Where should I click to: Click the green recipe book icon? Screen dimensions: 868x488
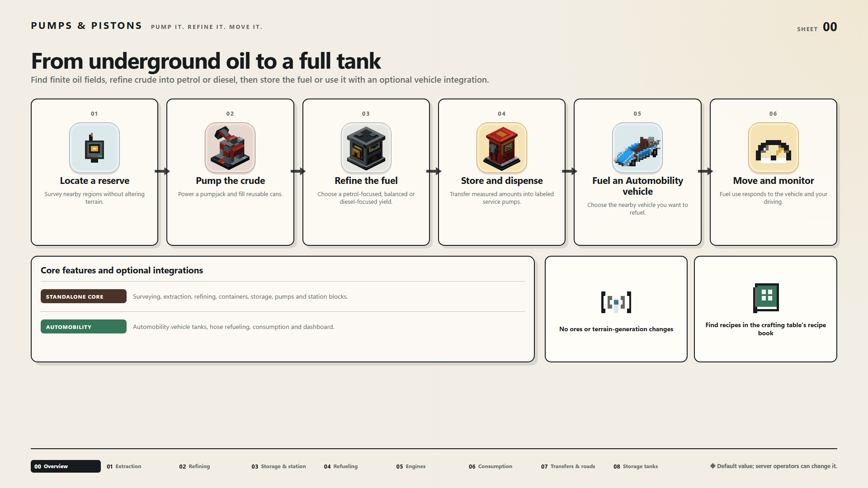(766, 298)
